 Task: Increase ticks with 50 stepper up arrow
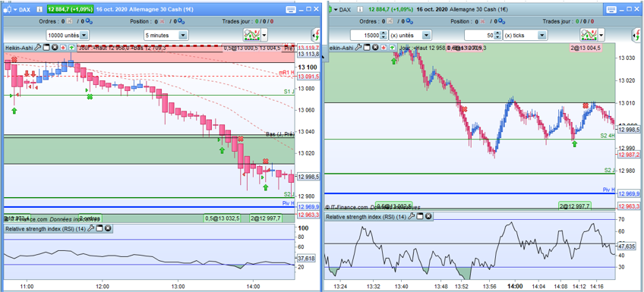pyautogui.click(x=497, y=33)
